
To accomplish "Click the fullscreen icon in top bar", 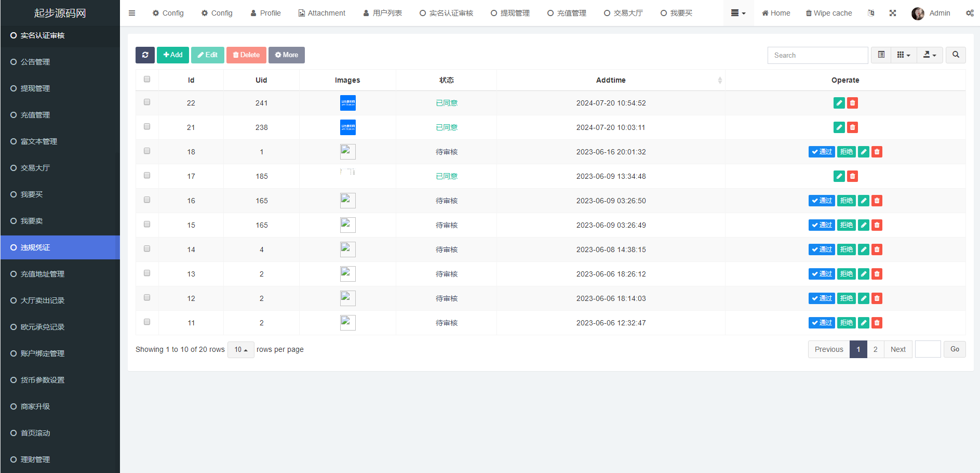I will 893,13.
